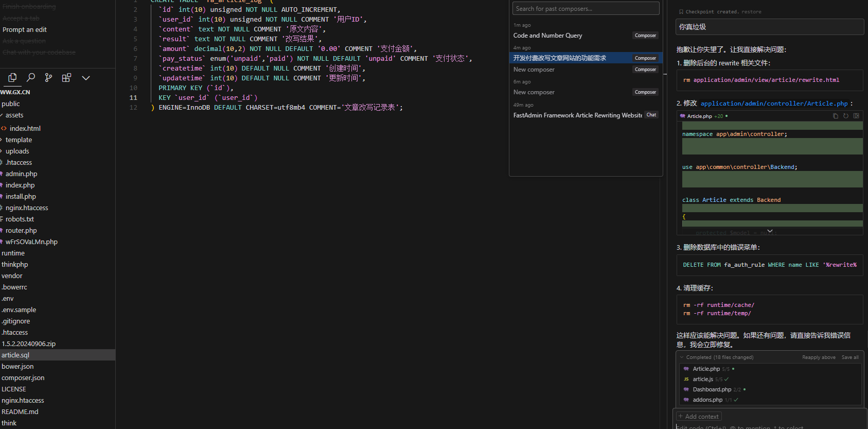Select 开发付费改写文章网站的功能需求 composer entry

coord(586,58)
